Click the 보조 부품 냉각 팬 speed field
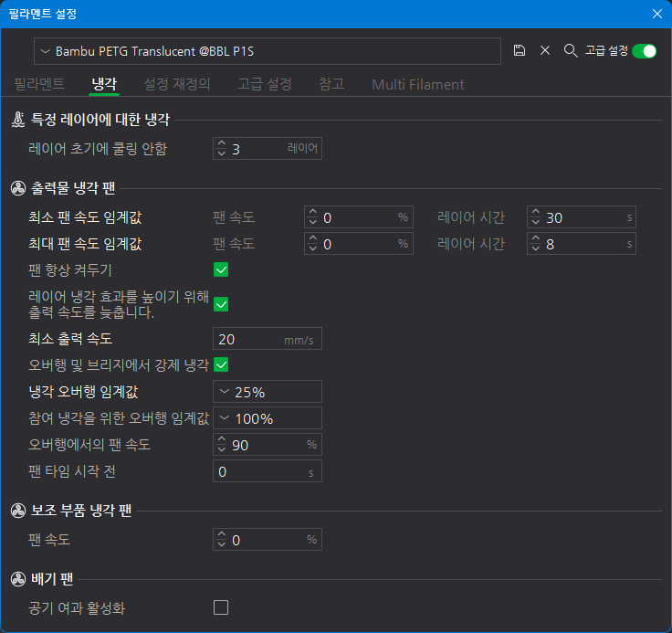 tap(268, 540)
